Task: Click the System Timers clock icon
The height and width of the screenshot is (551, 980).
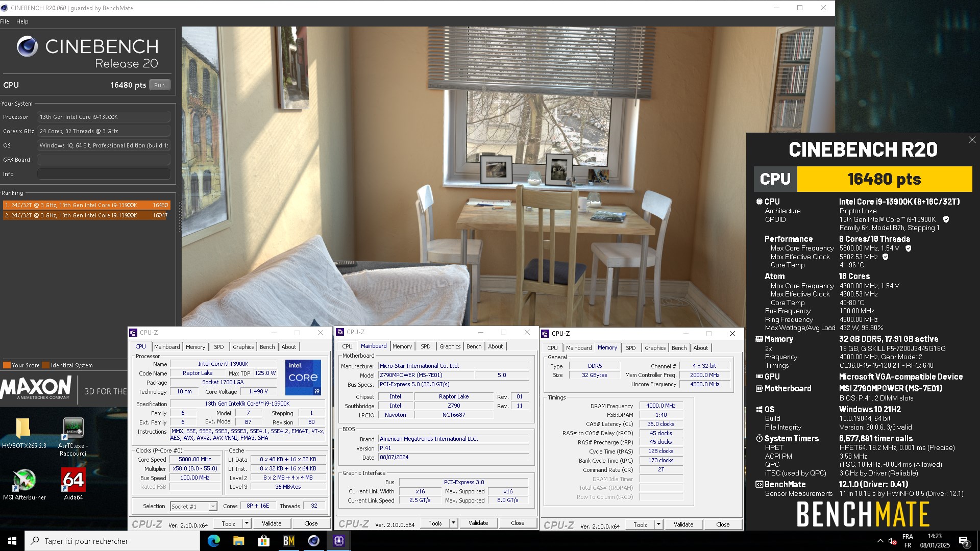Action: click(759, 438)
